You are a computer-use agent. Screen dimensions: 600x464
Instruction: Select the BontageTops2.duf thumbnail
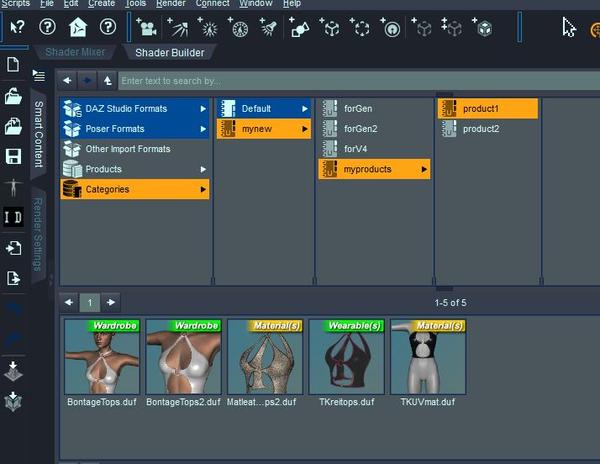click(183, 357)
